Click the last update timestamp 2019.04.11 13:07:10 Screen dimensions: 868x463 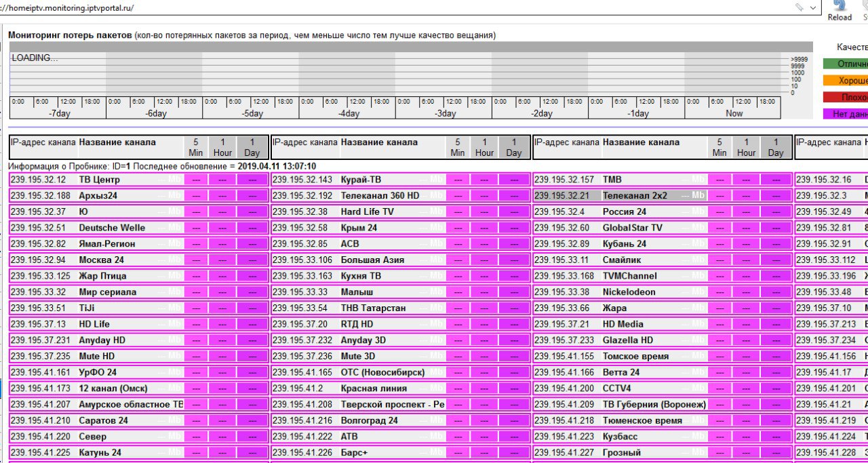tap(277, 166)
